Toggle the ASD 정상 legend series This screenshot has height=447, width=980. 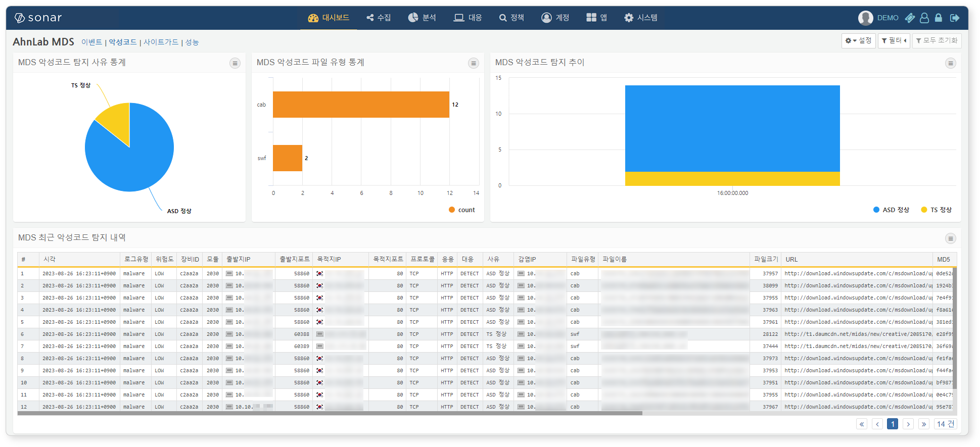pyautogui.click(x=891, y=210)
